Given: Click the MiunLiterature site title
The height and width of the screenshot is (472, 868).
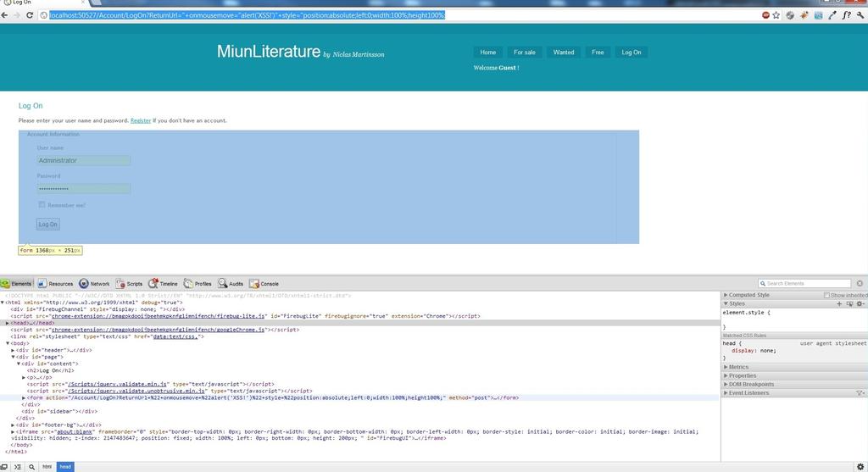Looking at the screenshot, I should [269, 52].
